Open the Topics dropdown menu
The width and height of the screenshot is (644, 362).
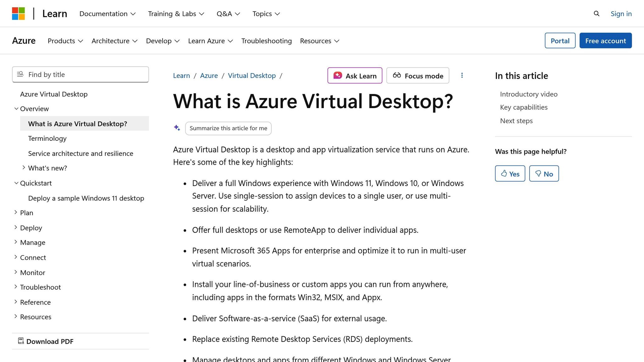pos(266,14)
